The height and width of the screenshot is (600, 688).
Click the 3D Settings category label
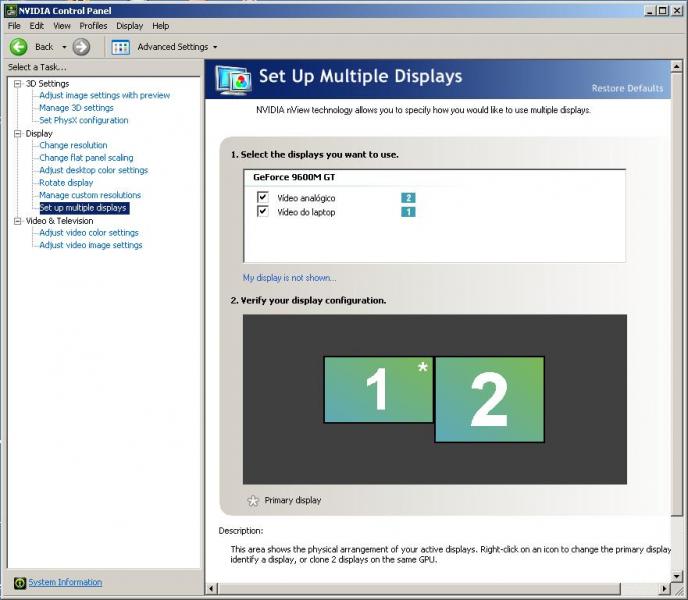pyautogui.click(x=47, y=83)
